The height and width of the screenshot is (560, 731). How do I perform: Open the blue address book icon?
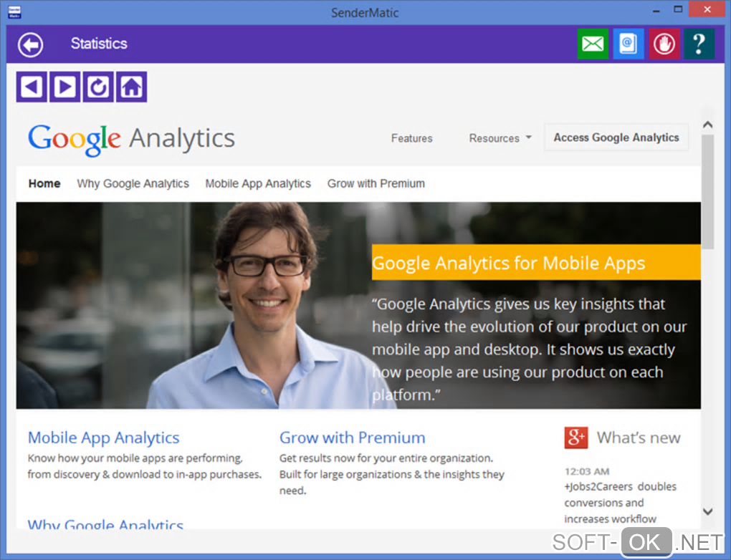coord(628,44)
